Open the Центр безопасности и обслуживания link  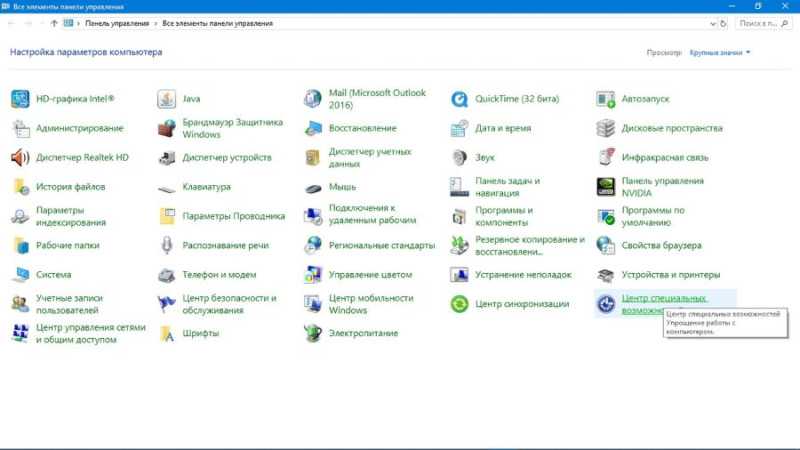(230, 304)
